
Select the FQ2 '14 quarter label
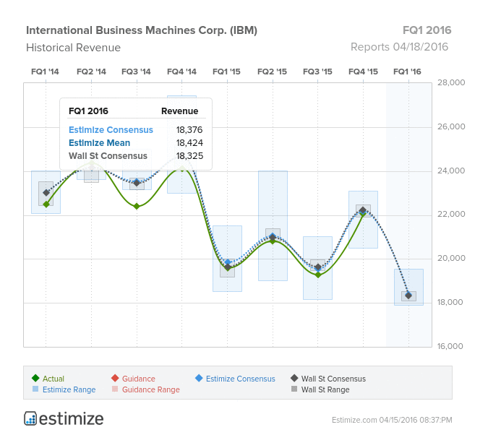pos(91,72)
